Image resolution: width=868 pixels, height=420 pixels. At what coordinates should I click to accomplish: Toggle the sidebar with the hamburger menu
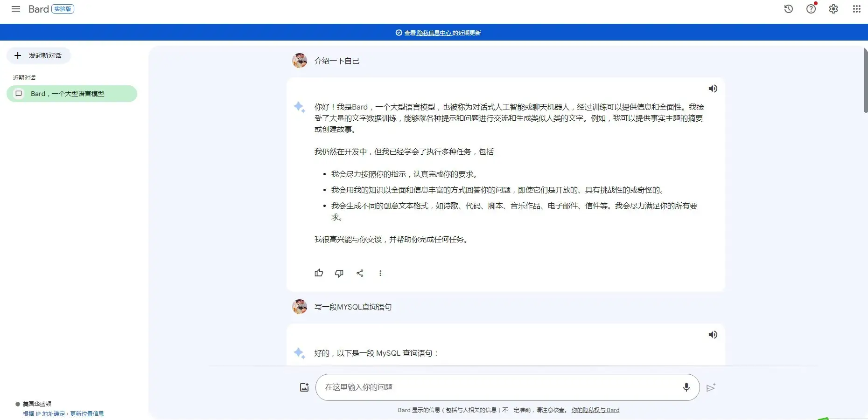tap(15, 9)
